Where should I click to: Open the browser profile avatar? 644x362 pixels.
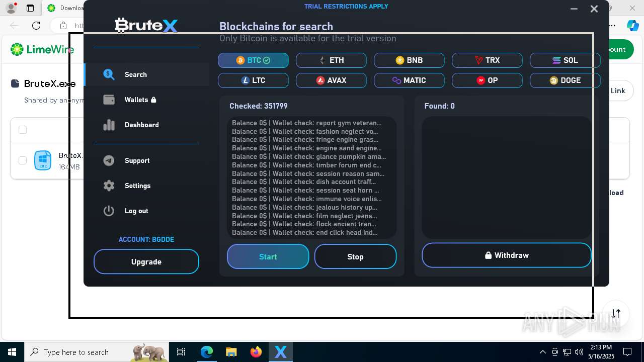click(x=11, y=8)
